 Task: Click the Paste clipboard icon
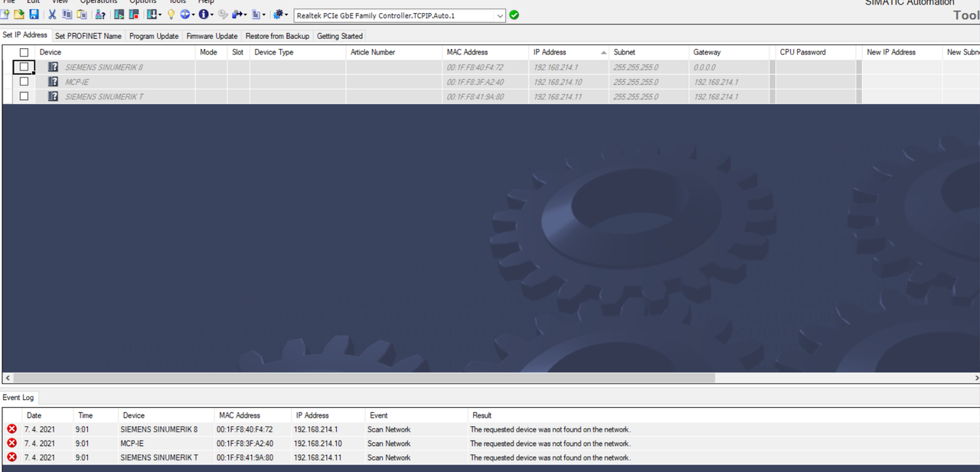click(x=82, y=15)
